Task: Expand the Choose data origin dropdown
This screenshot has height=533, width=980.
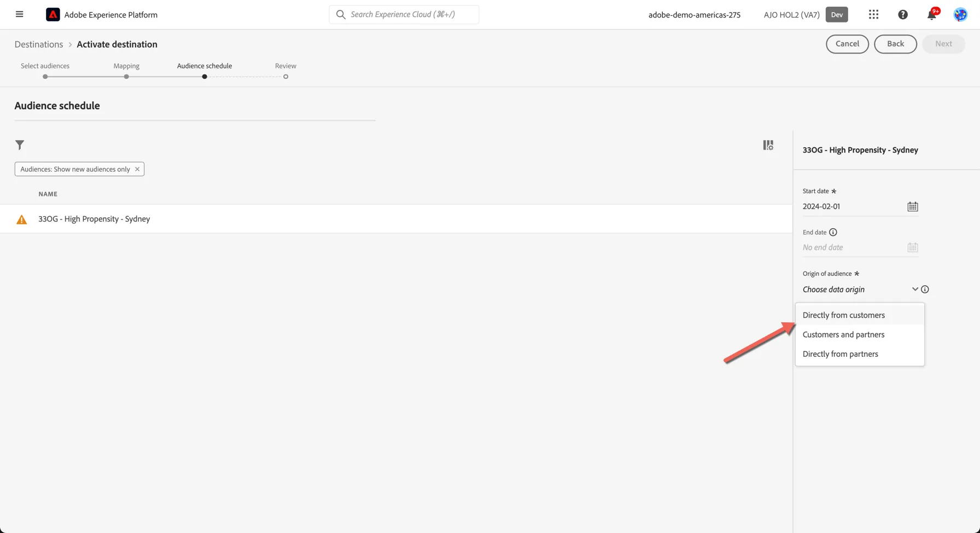Action: tap(860, 289)
